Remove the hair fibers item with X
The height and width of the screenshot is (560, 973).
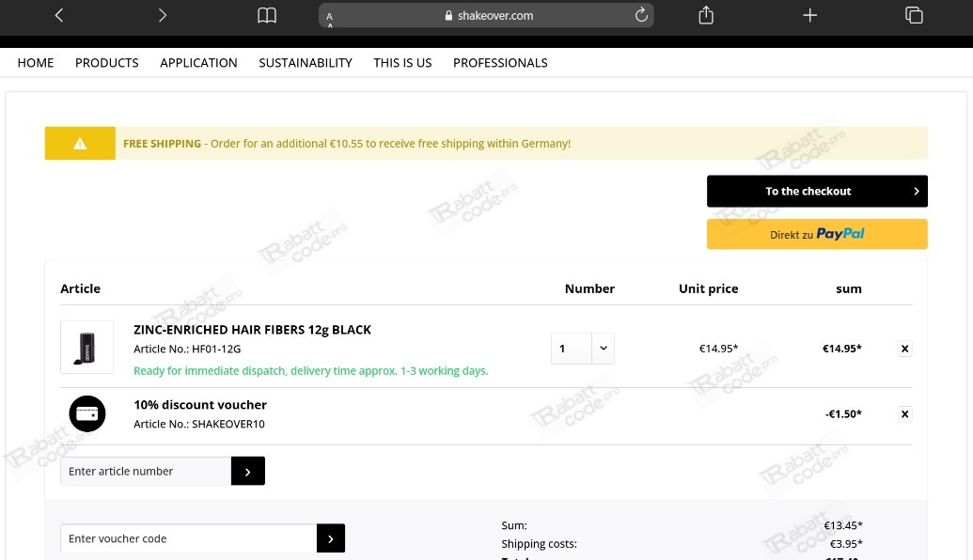click(904, 349)
